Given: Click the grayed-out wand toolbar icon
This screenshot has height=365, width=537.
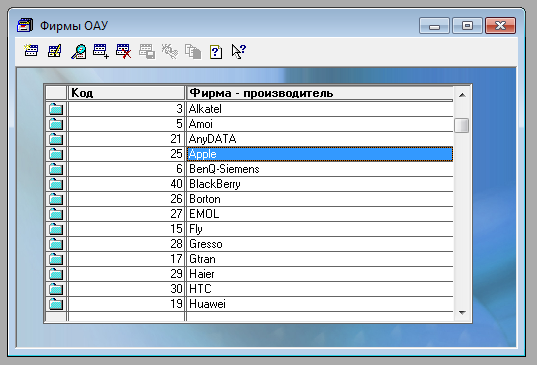Looking at the screenshot, I should [x=170, y=51].
